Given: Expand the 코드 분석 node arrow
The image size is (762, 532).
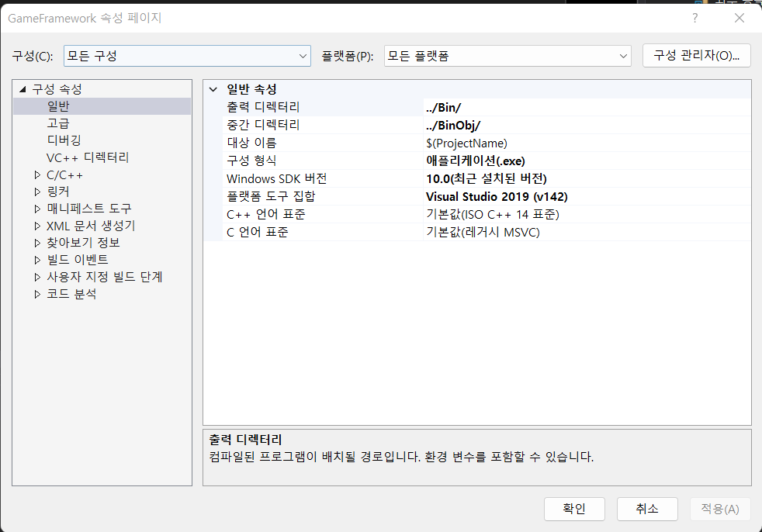Looking at the screenshot, I should pyautogui.click(x=37, y=294).
